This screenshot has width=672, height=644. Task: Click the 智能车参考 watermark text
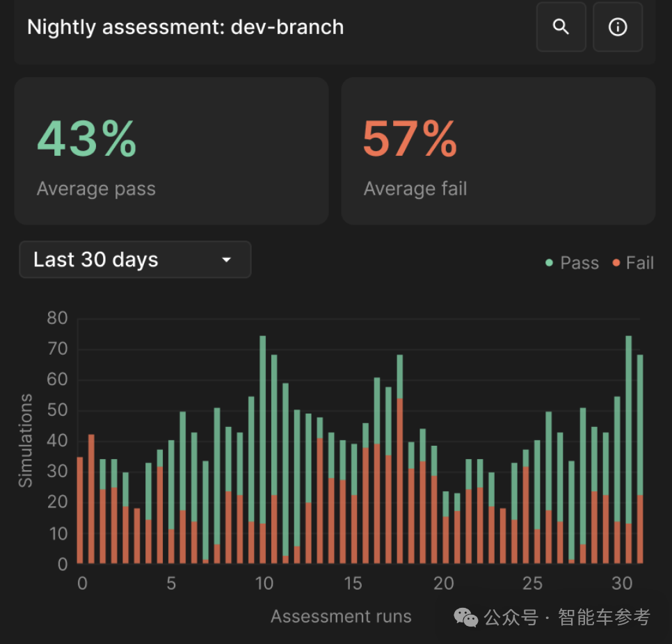click(x=604, y=617)
